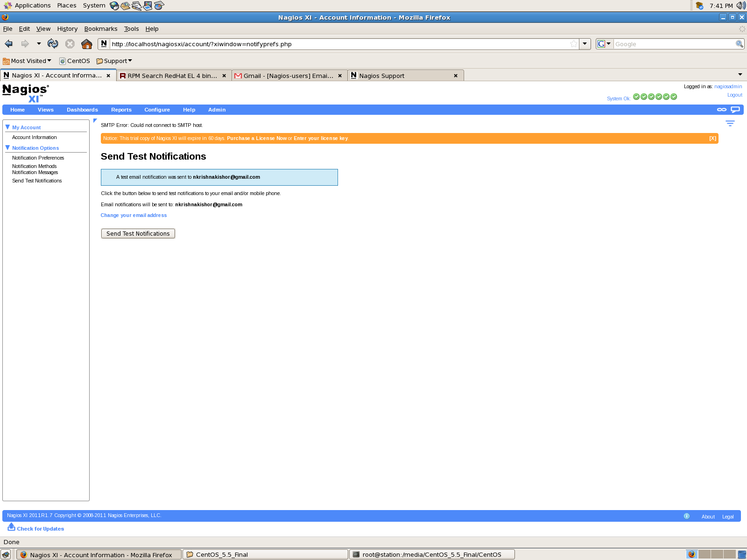The width and height of the screenshot is (747, 560).
Task: Collapse the Notification Options section
Action: coord(7,147)
